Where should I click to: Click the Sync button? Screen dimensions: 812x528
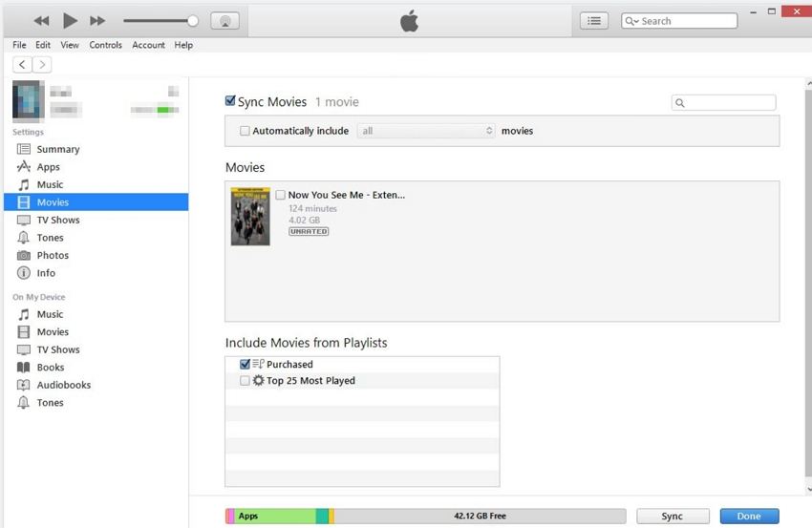(x=673, y=516)
